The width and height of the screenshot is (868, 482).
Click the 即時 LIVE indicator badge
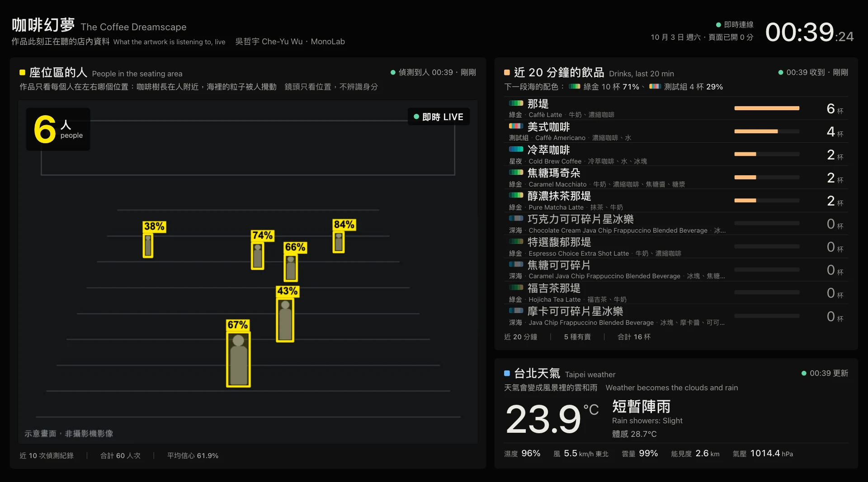(x=439, y=117)
